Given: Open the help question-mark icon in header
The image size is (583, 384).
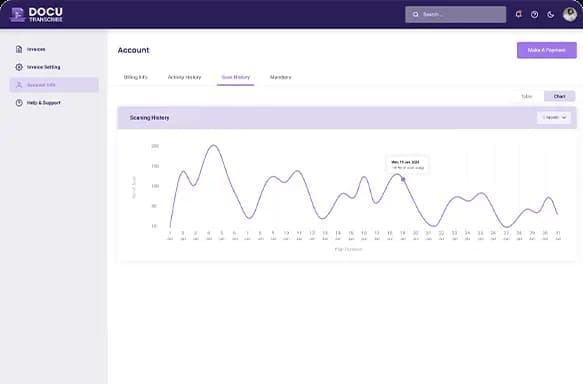Looking at the screenshot, I should coord(534,14).
